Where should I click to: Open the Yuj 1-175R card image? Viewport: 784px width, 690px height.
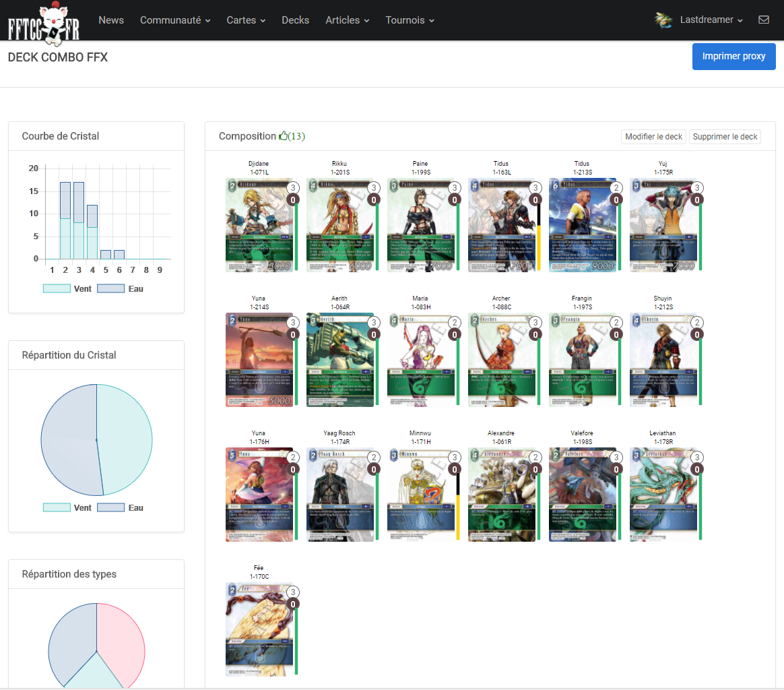tap(663, 224)
